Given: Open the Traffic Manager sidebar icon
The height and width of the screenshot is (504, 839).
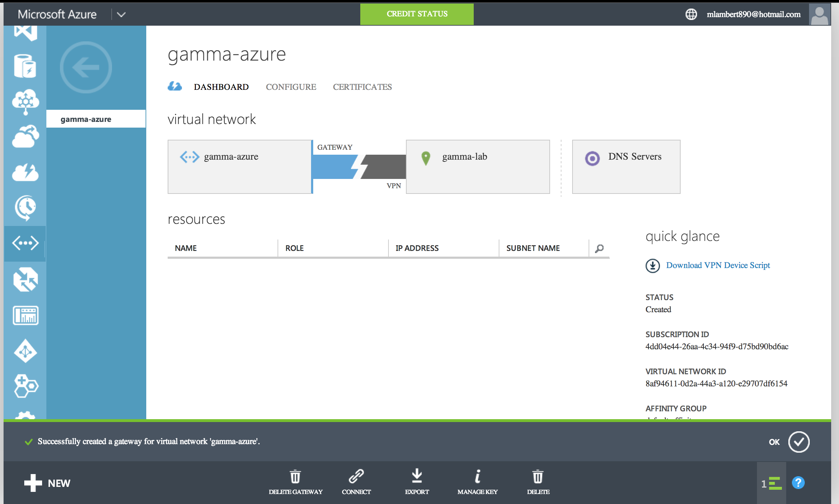Looking at the screenshot, I should point(25,279).
